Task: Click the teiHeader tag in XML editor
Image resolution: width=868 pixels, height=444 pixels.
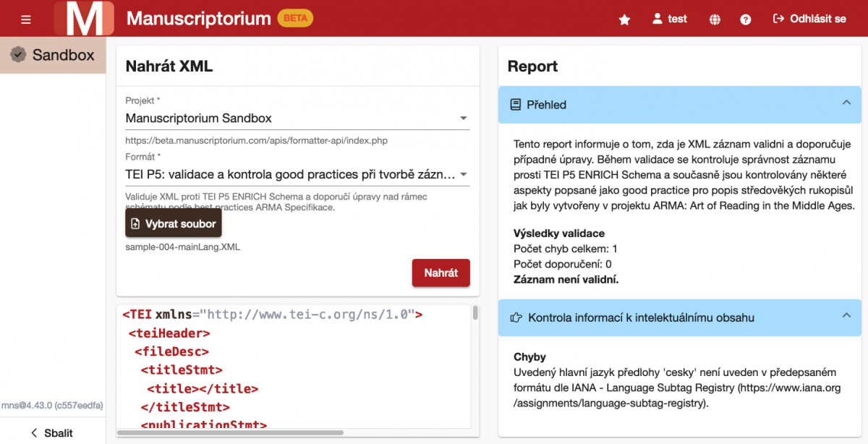Action: coord(169,333)
